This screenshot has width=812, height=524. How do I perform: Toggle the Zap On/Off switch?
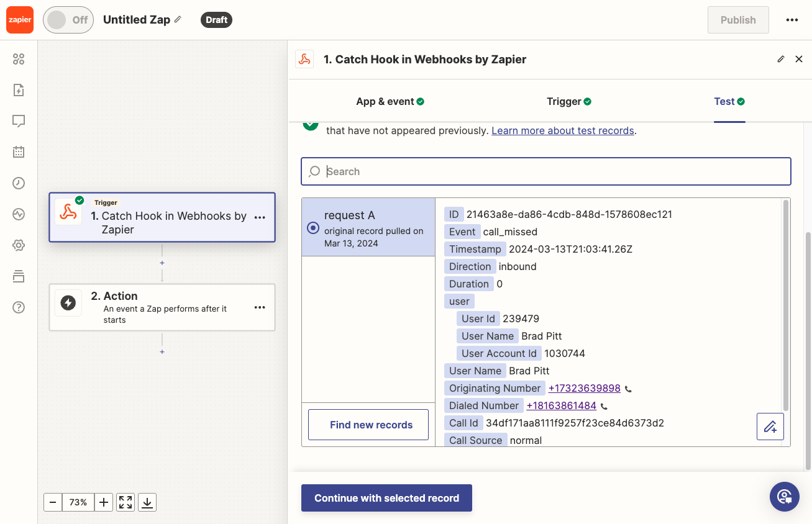point(68,20)
